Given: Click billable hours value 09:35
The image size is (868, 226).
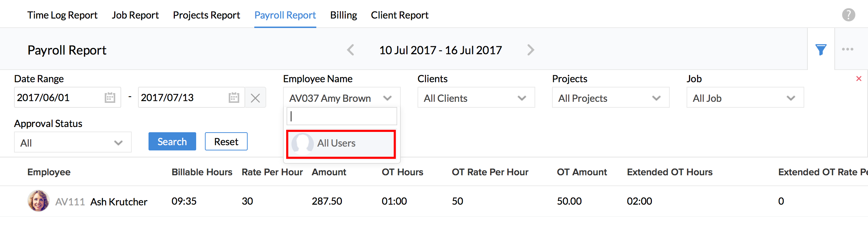Looking at the screenshot, I should coord(184,201).
